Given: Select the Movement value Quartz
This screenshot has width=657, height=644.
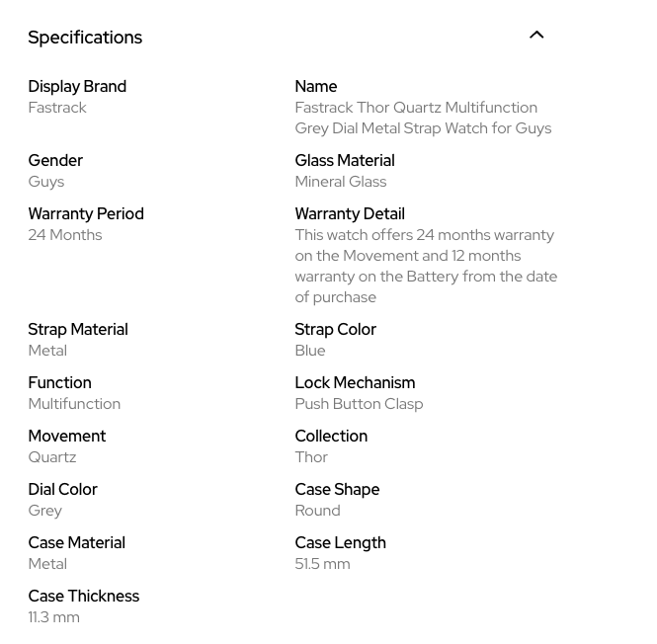Looking at the screenshot, I should (x=52, y=457).
